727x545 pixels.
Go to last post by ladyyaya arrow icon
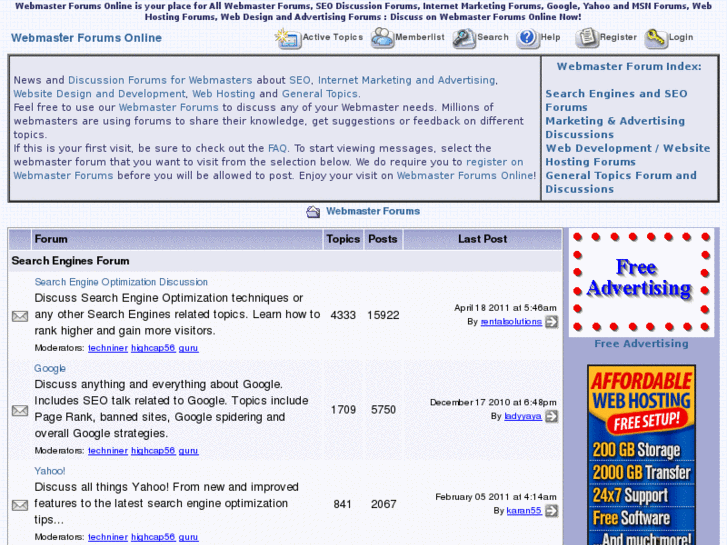[551, 417]
